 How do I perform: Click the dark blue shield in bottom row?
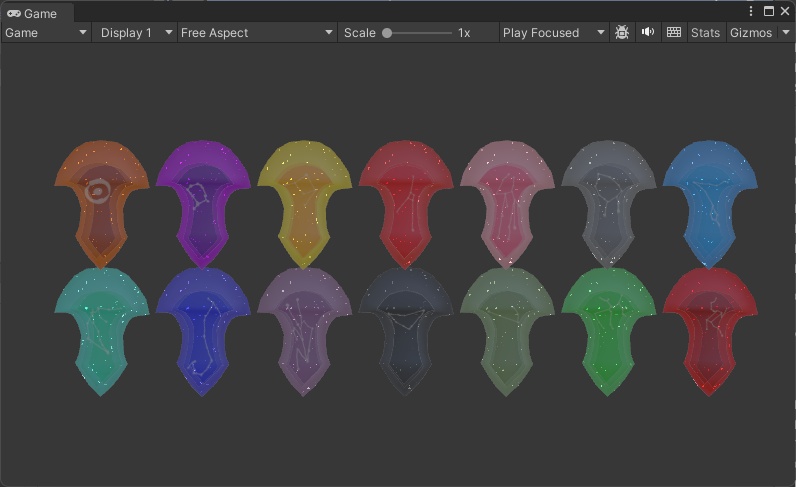pos(203,332)
